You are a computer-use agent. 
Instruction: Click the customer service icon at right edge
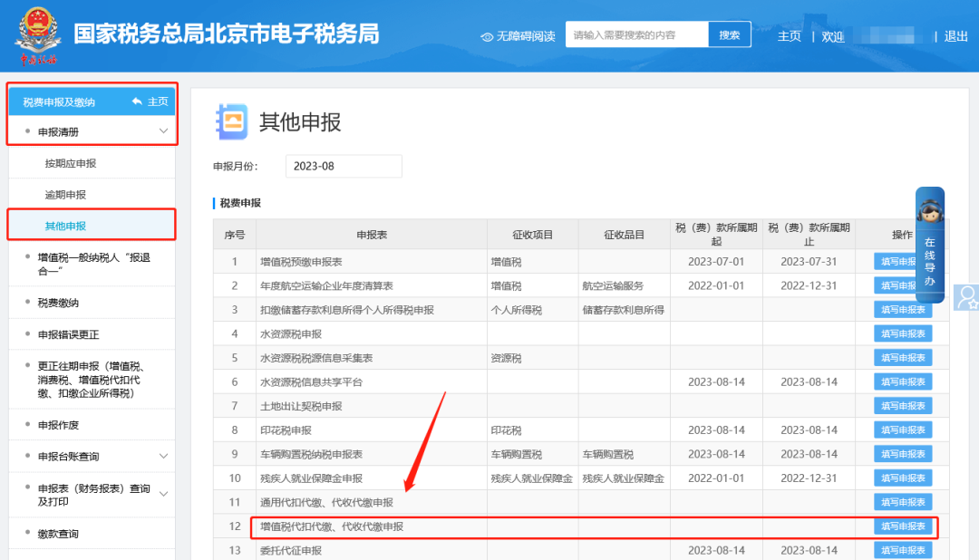coord(967,297)
